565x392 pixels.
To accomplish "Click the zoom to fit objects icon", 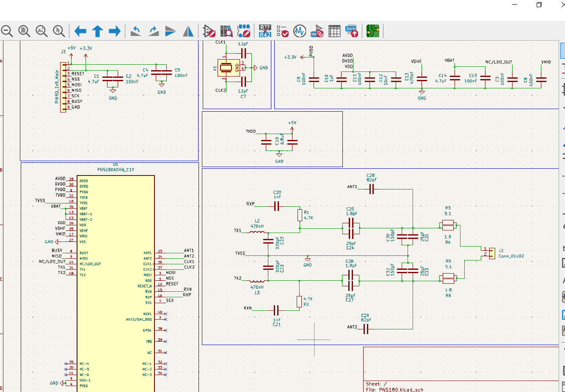I will tap(41, 31).
